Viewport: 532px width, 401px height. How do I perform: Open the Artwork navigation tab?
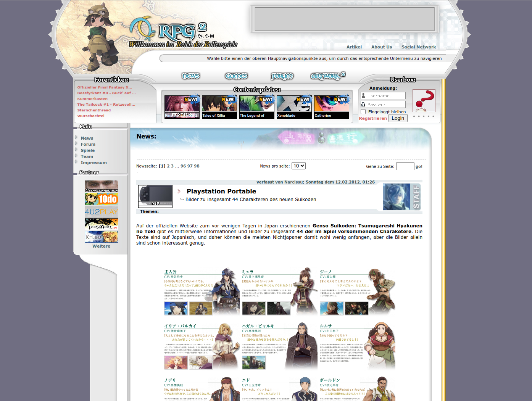tap(327, 76)
